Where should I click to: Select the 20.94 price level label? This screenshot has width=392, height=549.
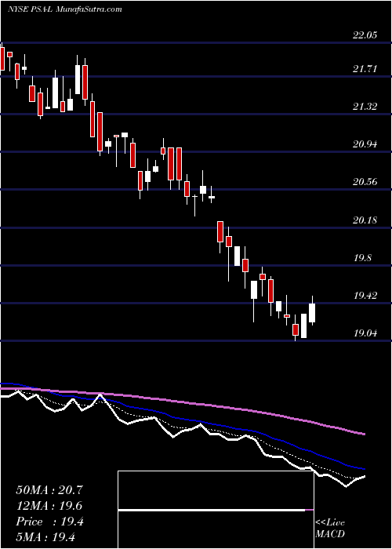[x=365, y=144]
